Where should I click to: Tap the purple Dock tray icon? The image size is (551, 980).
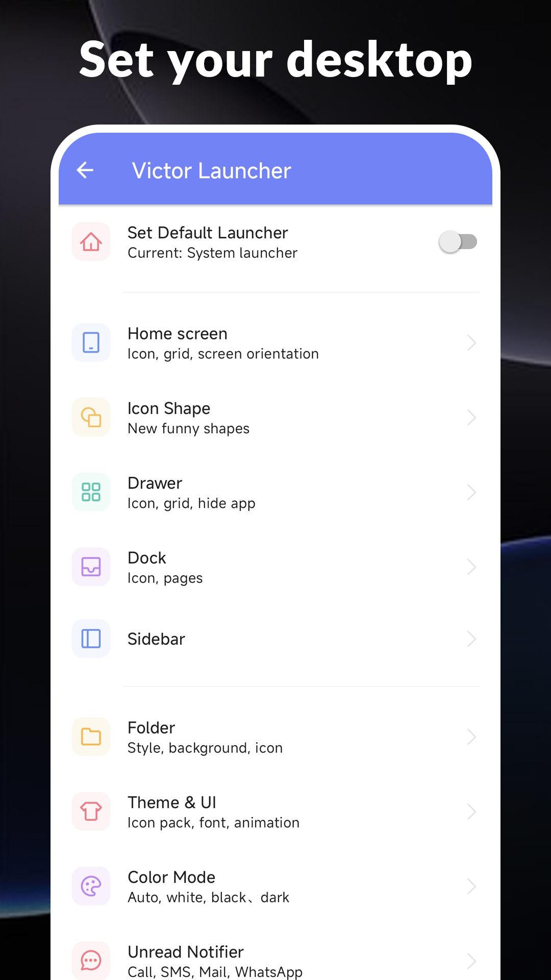(x=91, y=567)
